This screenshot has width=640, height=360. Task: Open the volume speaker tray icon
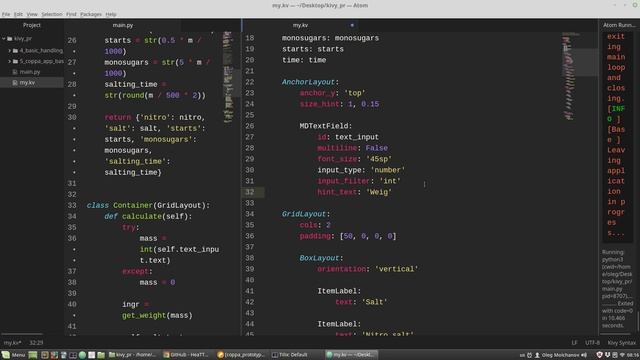(584, 355)
